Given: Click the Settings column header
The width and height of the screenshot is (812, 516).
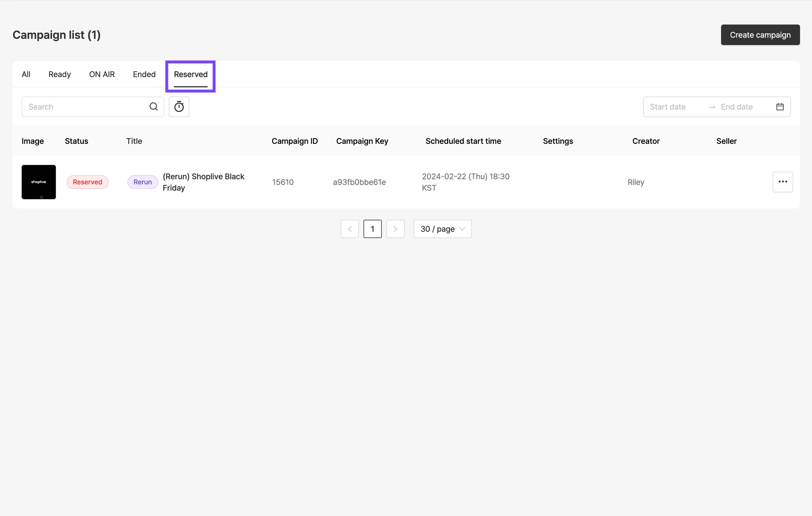Looking at the screenshot, I should click(558, 141).
